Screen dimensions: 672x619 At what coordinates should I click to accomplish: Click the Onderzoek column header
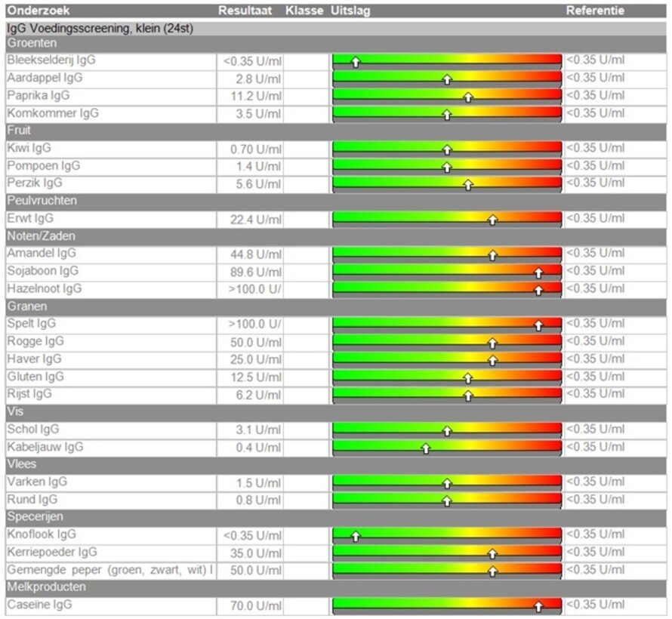[35, 11]
